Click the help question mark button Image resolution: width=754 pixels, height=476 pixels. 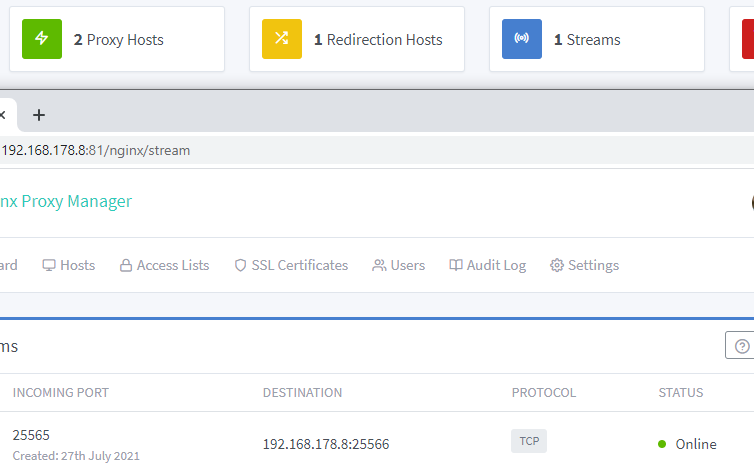pyautogui.click(x=741, y=346)
